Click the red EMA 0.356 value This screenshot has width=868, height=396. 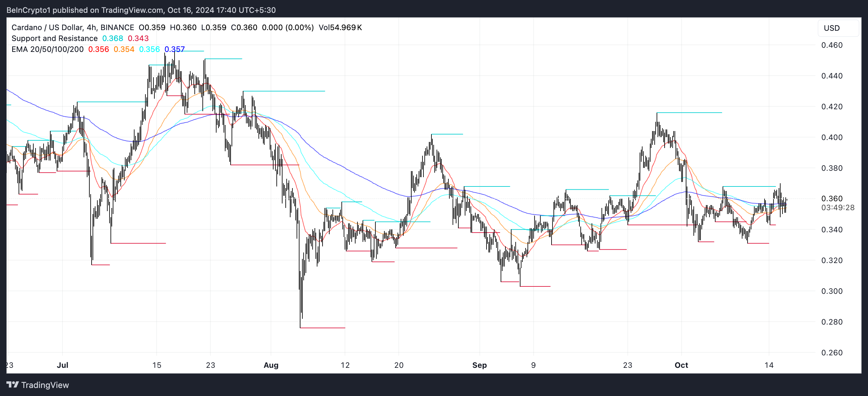pos(98,49)
